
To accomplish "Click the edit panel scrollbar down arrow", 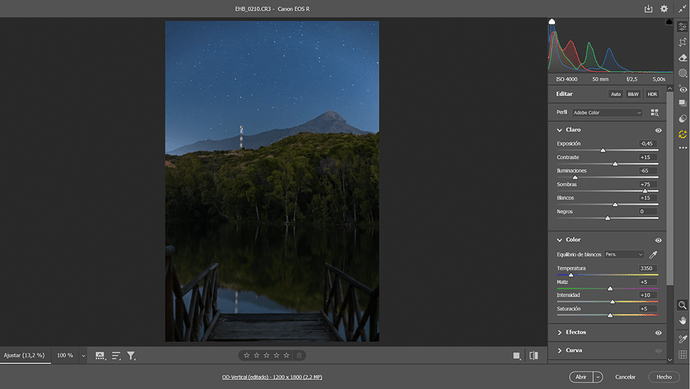I will pos(670,360).
